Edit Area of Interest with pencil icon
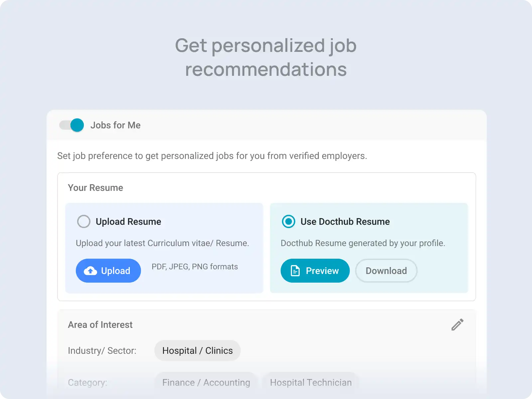532x399 pixels. (x=458, y=325)
